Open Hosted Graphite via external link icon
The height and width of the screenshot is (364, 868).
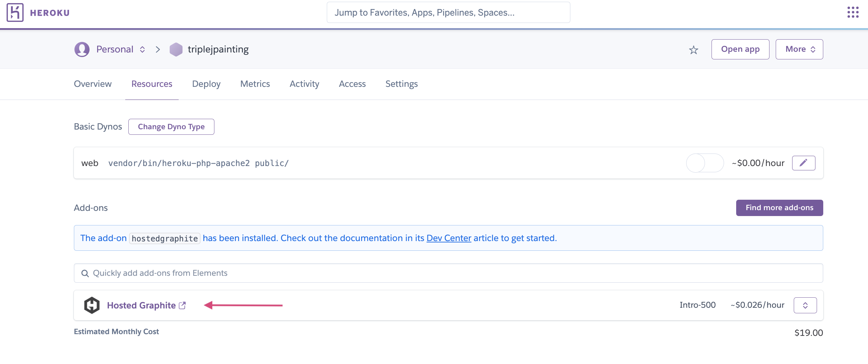tap(182, 305)
